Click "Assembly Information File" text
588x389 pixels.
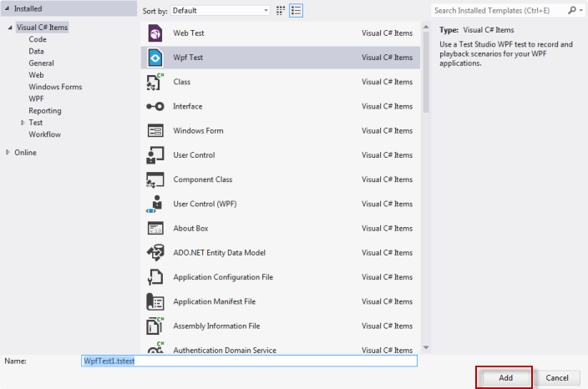216,326
